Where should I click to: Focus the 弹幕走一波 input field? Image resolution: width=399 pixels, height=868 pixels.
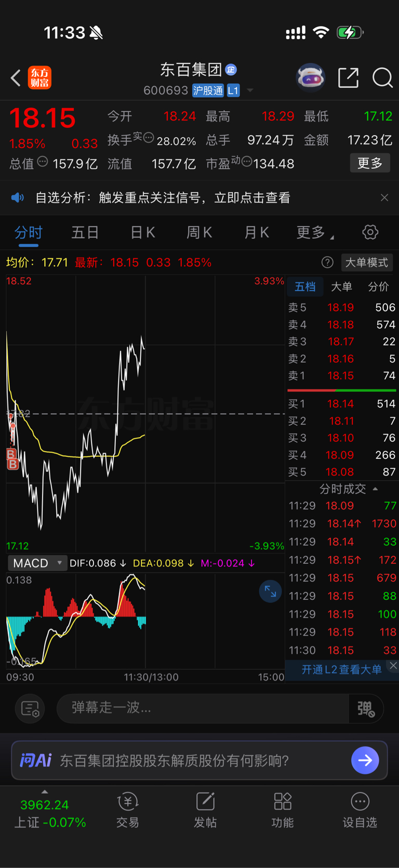click(x=203, y=708)
